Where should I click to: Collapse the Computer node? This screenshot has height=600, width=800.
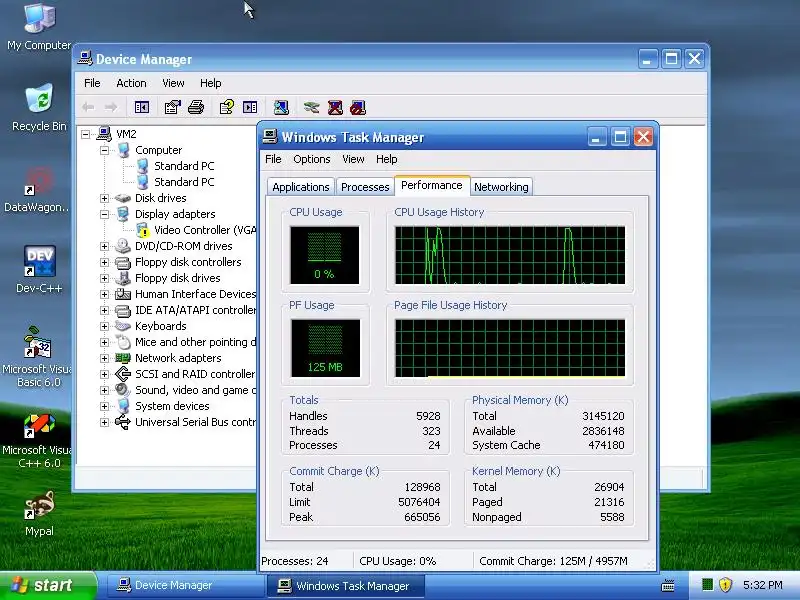(x=104, y=150)
